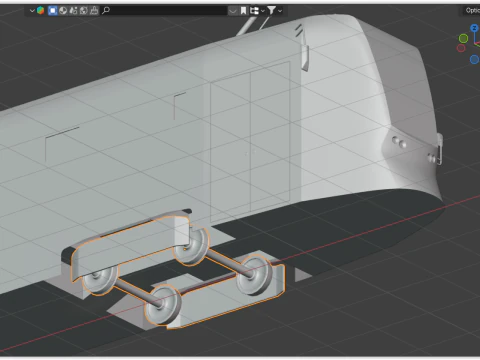Open the Options button at top right
480x360 pixels.
coord(472,10)
